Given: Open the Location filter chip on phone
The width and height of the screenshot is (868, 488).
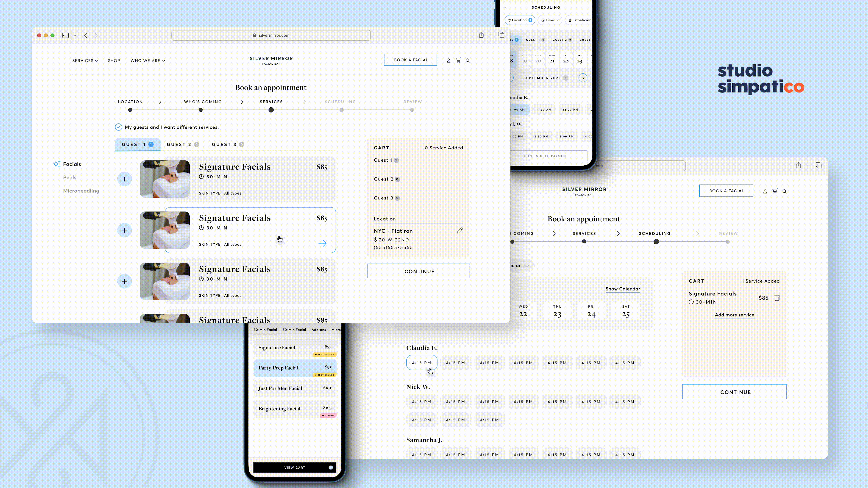Looking at the screenshot, I should 520,20.
